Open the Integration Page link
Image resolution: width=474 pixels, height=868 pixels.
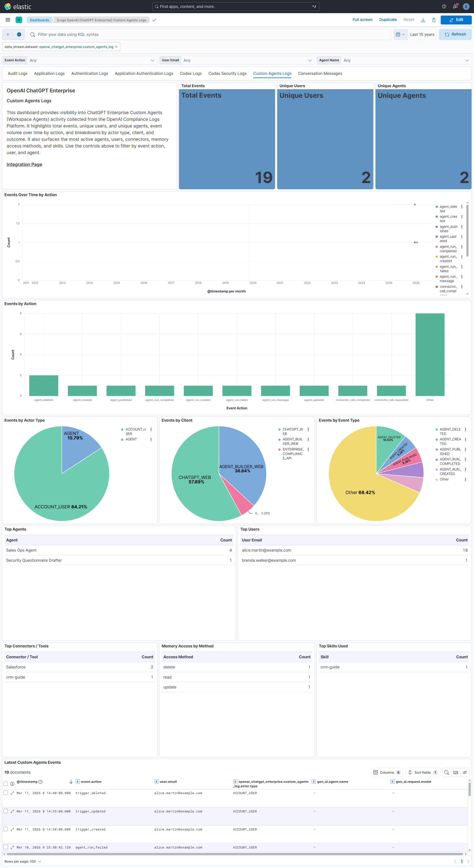pyautogui.click(x=24, y=165)
